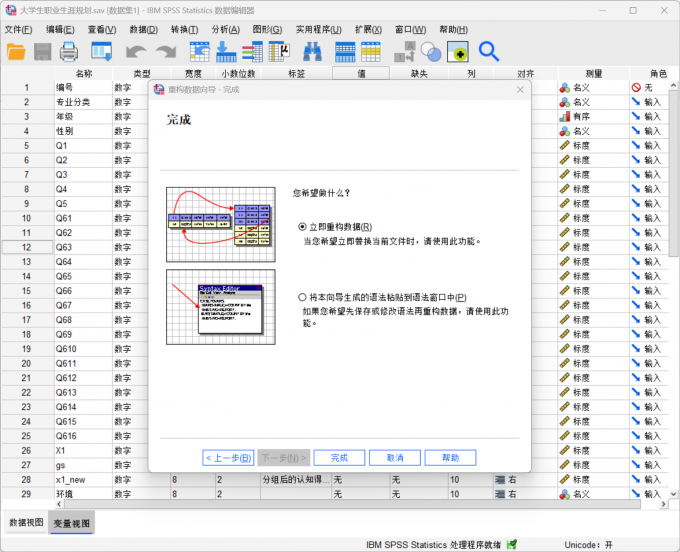Click the Run descriptive statistics icon
This screenshot has height=552, width=680.
point(279,52)
